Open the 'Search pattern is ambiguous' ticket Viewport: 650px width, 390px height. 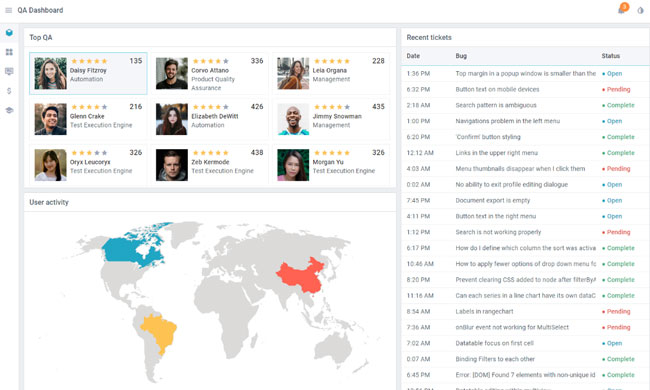525,105
